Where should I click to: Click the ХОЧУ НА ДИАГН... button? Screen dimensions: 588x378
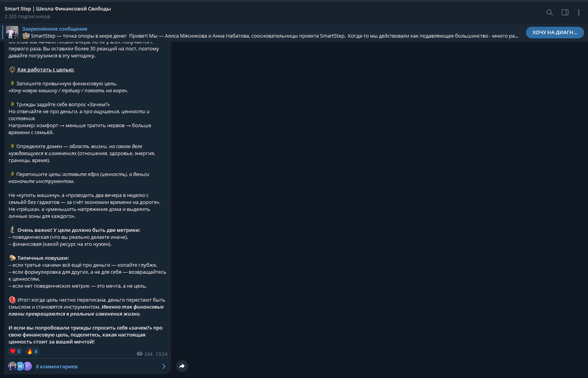pyautogui.click(x=555, y=32)
